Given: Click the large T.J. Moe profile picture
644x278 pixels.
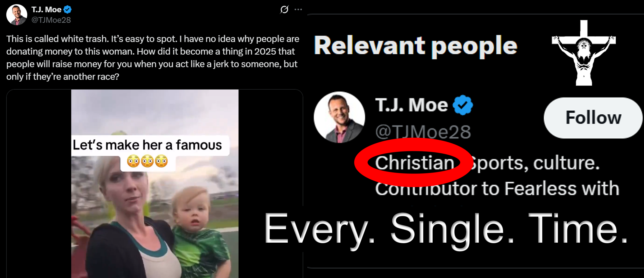Looking at the screenshot, I should tap(339, 117).
